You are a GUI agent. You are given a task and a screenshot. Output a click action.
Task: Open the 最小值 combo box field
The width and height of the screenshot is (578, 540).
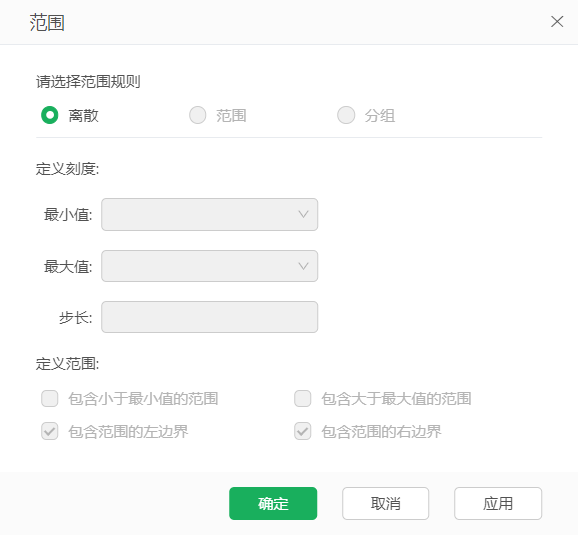tap(209, 215)
